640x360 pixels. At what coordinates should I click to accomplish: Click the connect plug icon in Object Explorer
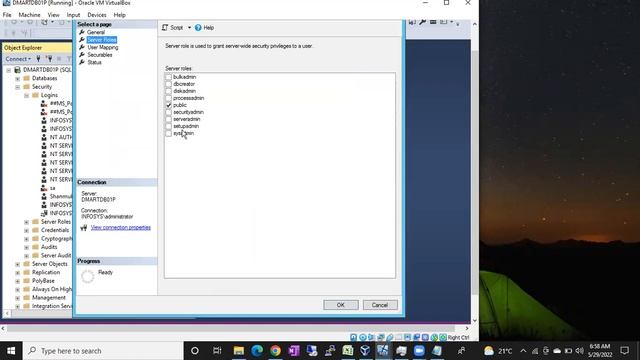[x=39, y=59]
